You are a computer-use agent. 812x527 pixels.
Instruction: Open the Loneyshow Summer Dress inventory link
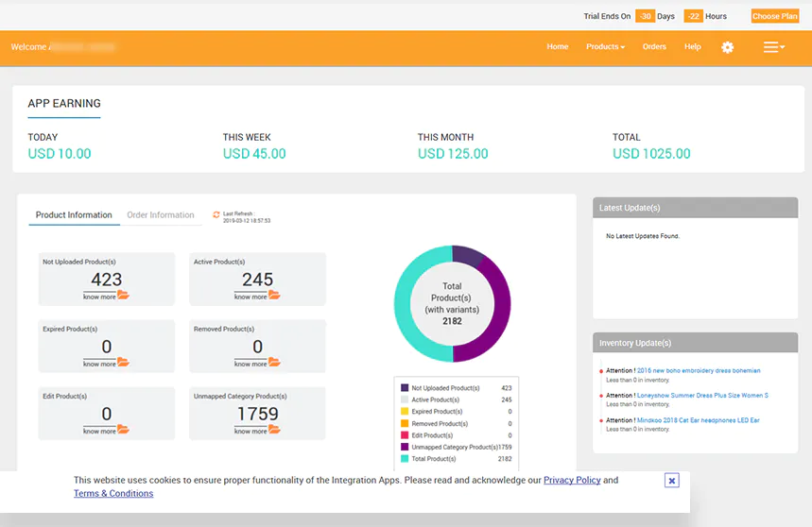pos(701,396)
